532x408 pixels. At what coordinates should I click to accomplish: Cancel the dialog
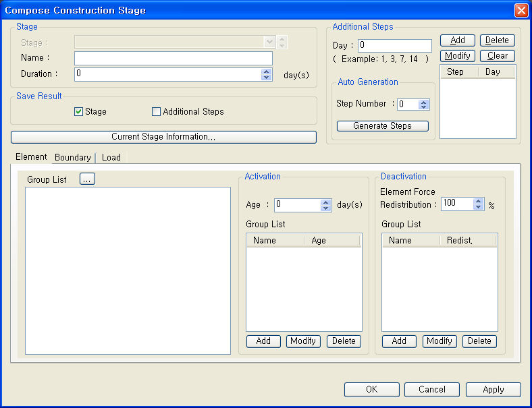pyautogui.click(x=432, y=390)
